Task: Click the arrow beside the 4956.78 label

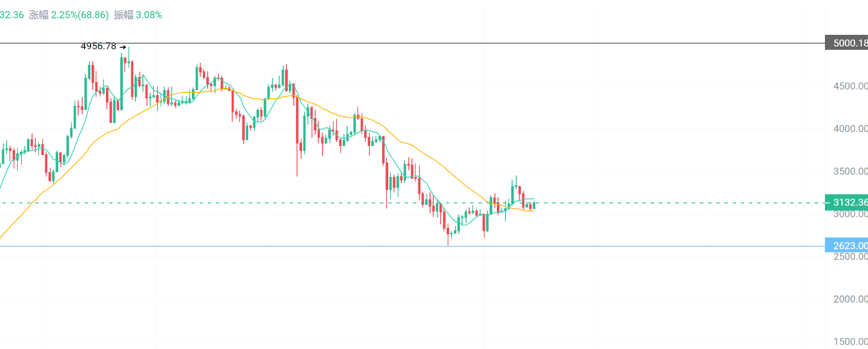Action: point(122,47)
